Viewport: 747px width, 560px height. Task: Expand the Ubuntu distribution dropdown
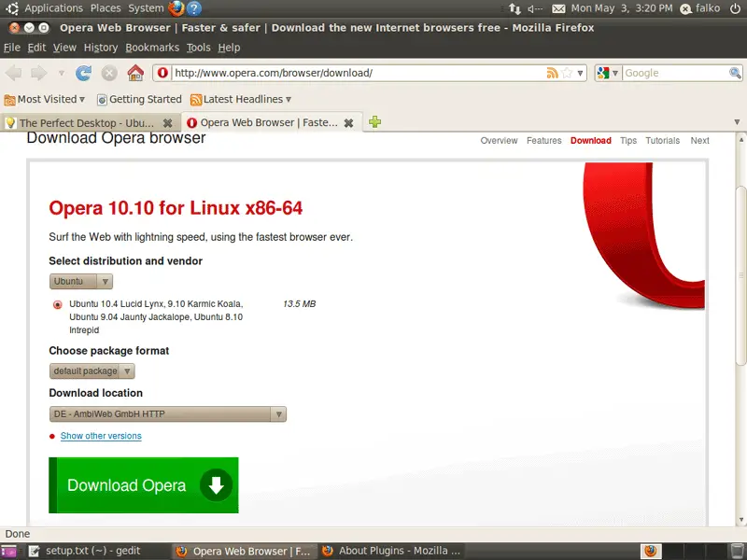pyautogui.click(x=81, y=281)
